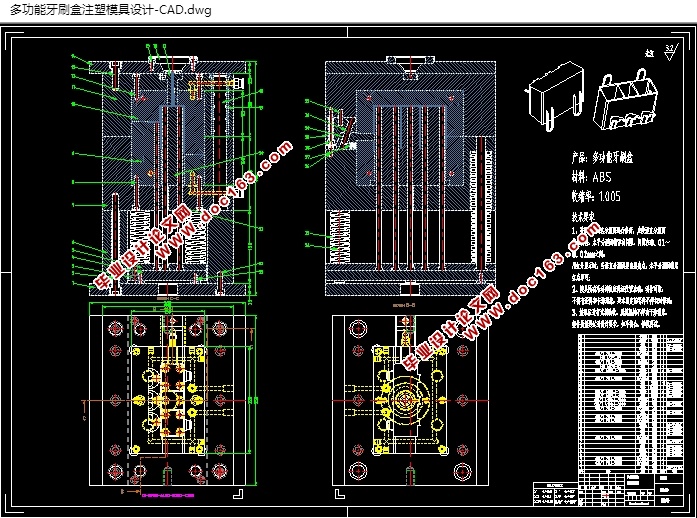
Task: Select the 多功能牙刷盒 product name text
Action: pyautogui.click(x=613, y=157)
